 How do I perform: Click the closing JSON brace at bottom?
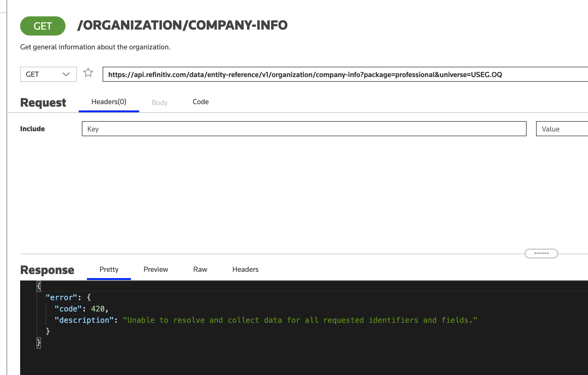click(x=39, y=343)
